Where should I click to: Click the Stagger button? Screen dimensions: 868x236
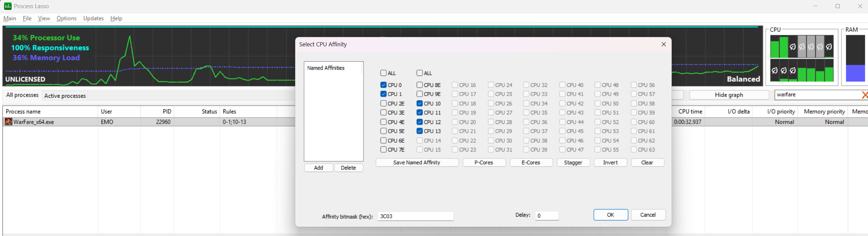[x=573, y=162]
